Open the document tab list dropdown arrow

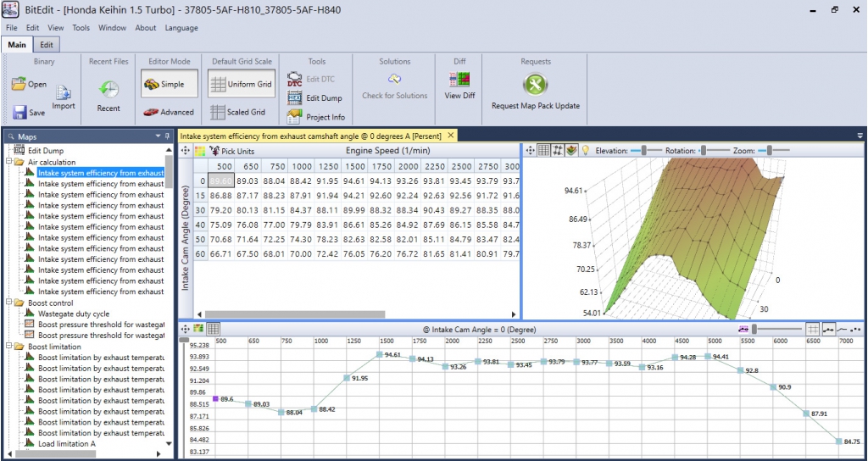[860, 136]
